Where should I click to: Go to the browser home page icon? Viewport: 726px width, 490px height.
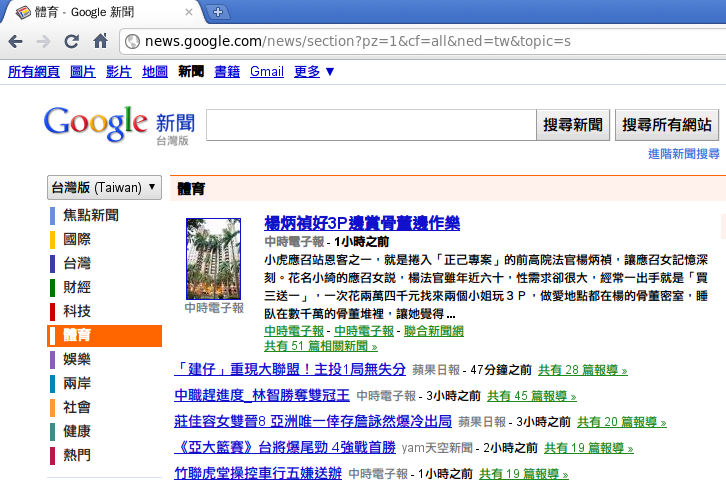point(100,41)
